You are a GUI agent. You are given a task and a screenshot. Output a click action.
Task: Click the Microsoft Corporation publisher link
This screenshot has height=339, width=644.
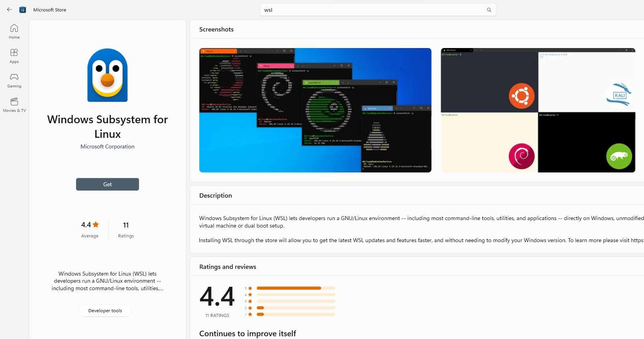coord(108,146)
